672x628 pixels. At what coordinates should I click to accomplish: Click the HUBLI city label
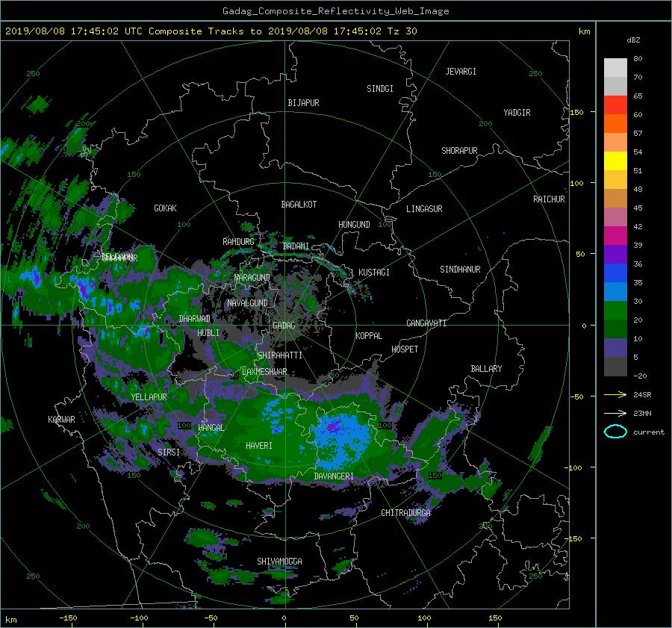point(208,333)
